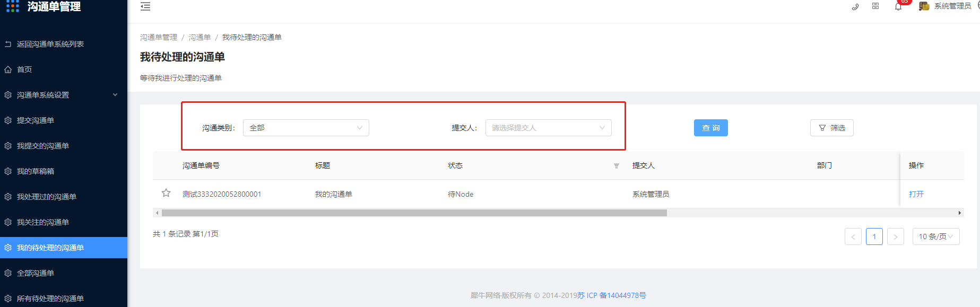The height and width of the screenshot is (307, 980).
Task: Open notifications bell icon
Action: (x=898, y=7)
